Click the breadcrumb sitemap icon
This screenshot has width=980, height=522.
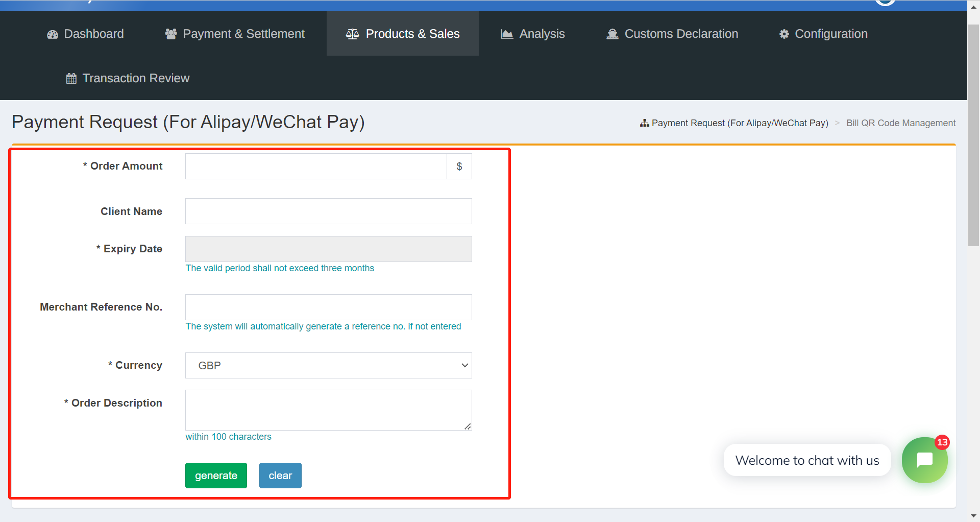click(x=645, y=123)
